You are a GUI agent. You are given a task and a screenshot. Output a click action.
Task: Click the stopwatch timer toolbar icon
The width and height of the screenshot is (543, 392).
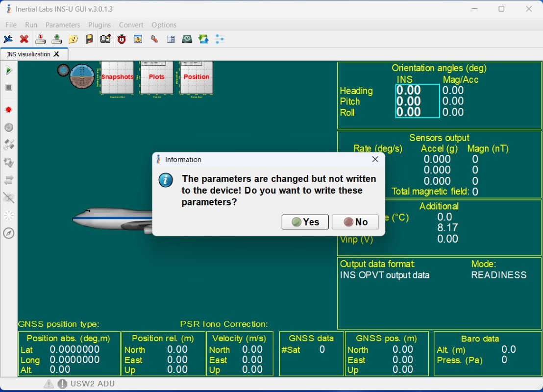pos(122,39)
